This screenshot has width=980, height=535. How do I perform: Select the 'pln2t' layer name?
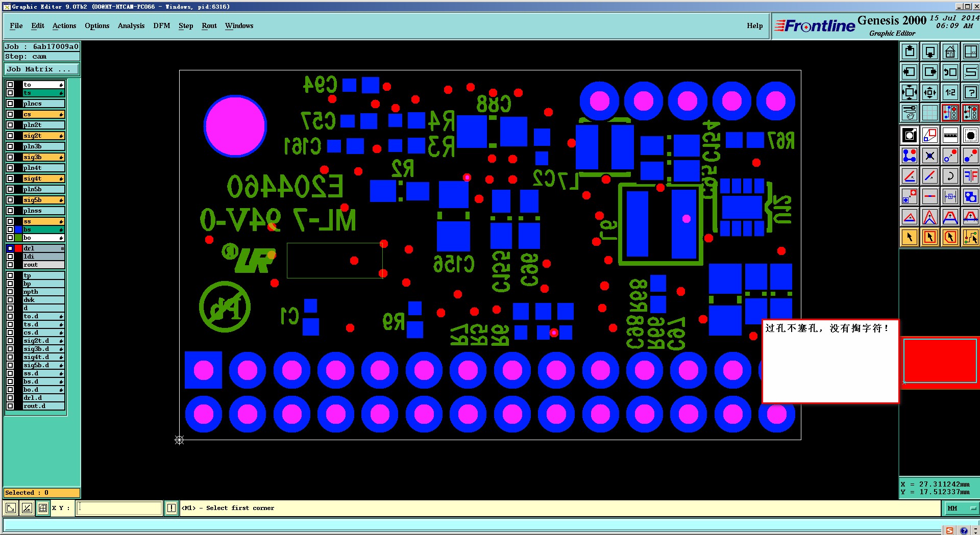pyautogui.click(x=43, y=125)
